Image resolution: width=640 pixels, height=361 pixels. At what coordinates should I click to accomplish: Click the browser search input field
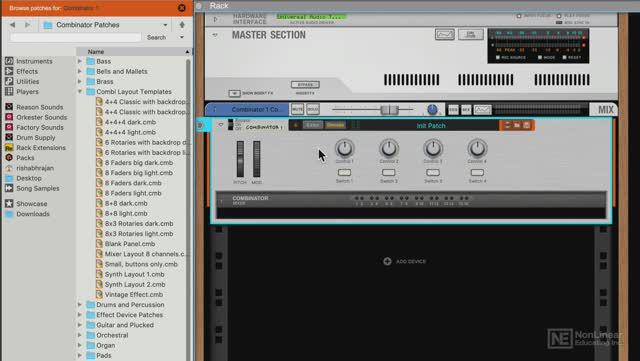coord(76,37)
